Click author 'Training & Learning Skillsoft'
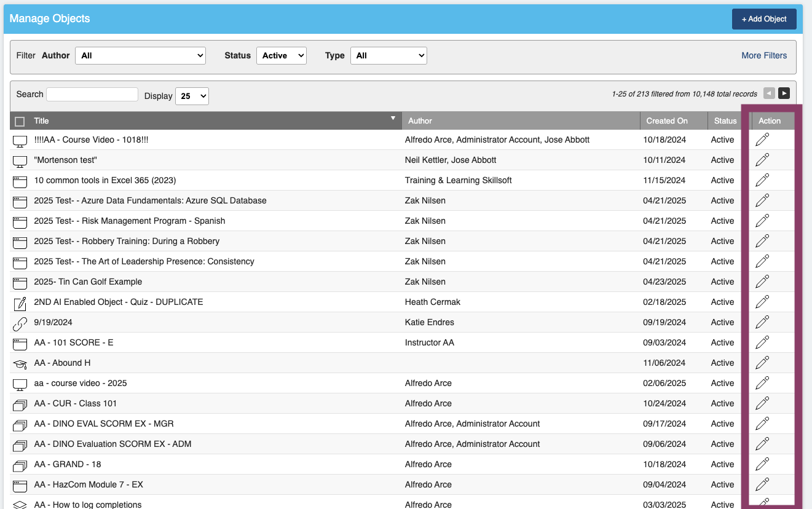 [x=459, y=180]
